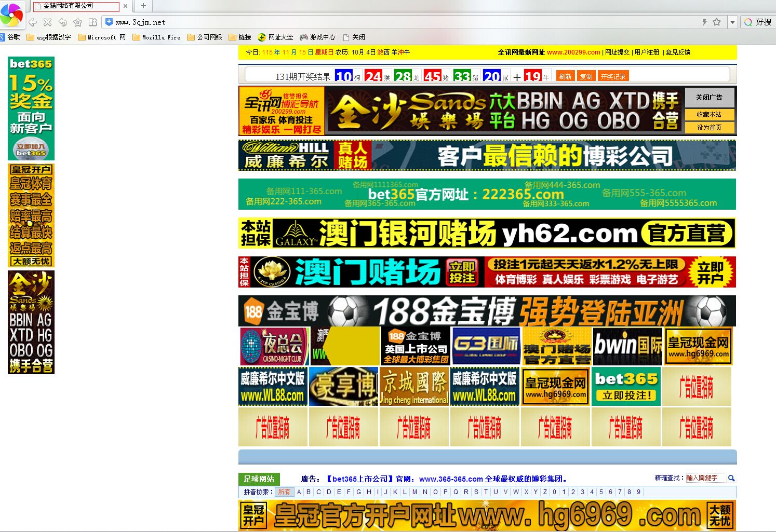The width and height of the screenshot is (776, 532).
Task: Click the blue lottery ball 10
Action: point(344,76)
